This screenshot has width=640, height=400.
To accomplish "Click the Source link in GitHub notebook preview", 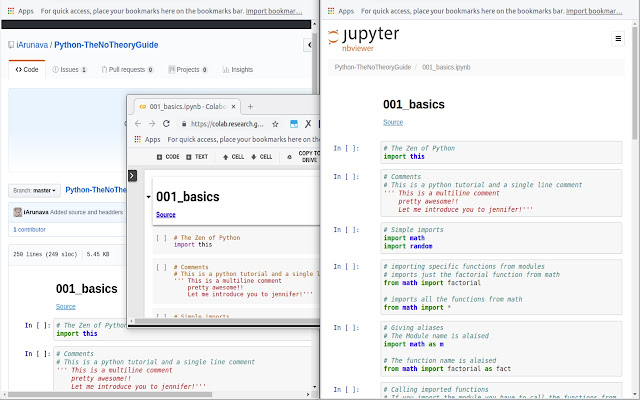I will click(x=66, y=307).
